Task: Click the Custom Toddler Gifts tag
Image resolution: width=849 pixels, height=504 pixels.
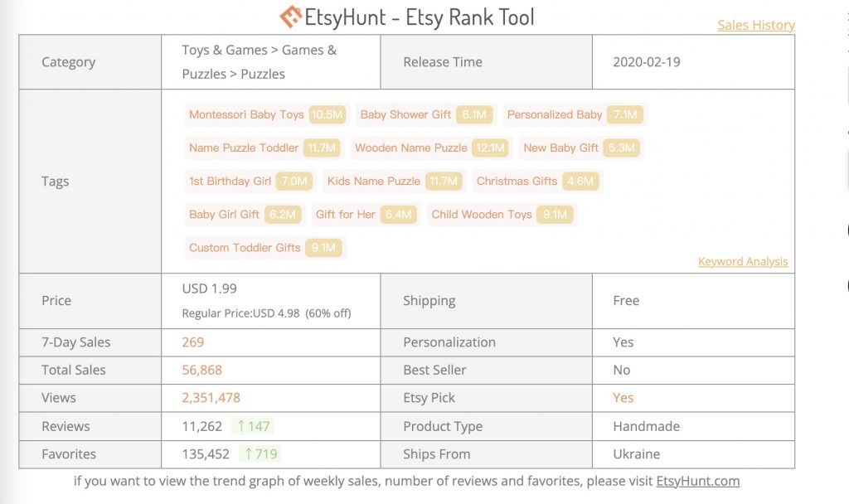Action: click(x=245, y=247)
